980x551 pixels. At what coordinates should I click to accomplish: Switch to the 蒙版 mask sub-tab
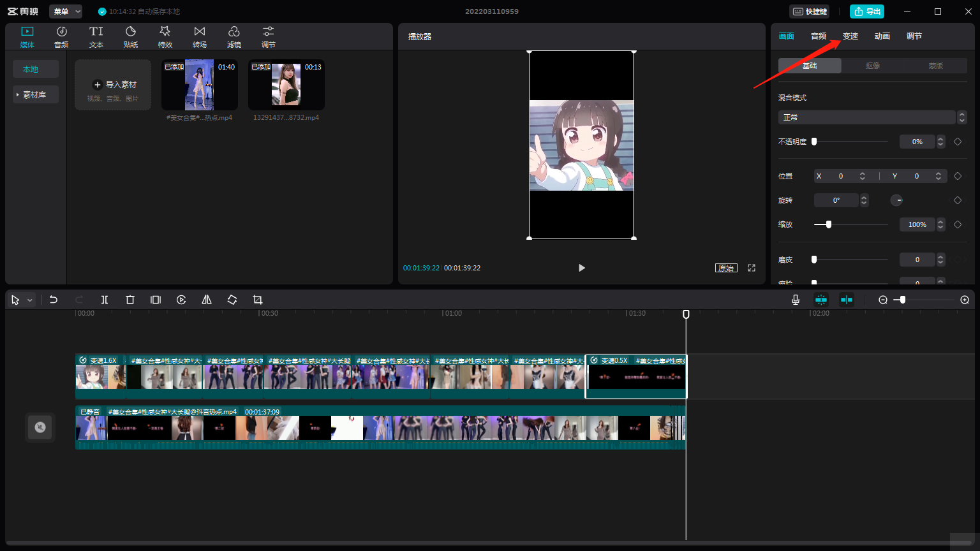935,66
